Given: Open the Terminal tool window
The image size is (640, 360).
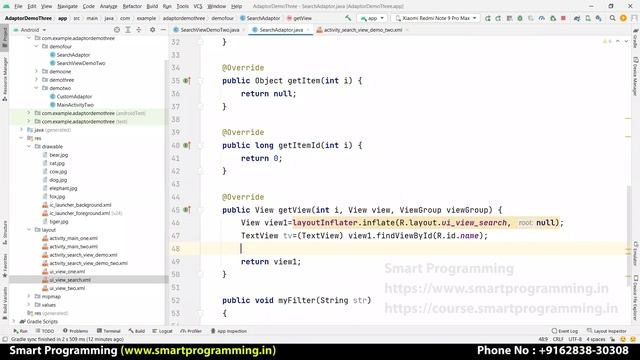Looking at the screenshot, I should click(109, 331).
